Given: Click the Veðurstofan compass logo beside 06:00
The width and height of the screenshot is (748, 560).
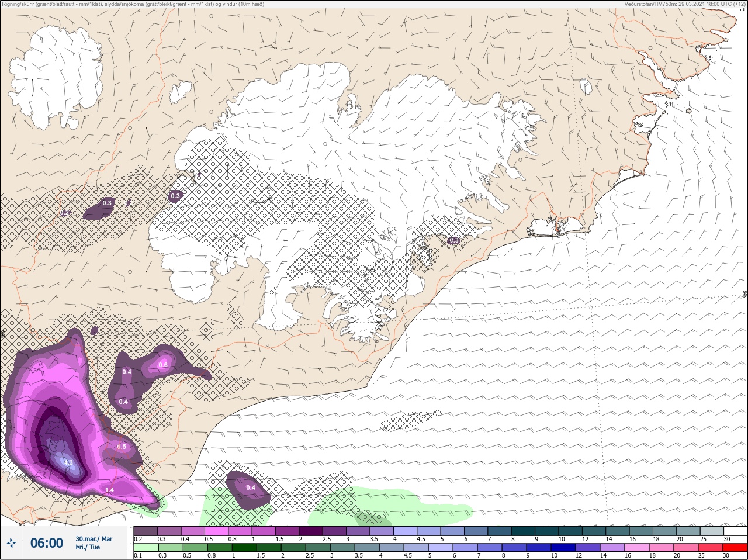Looking at the screenshot, I should coord(12,543).
